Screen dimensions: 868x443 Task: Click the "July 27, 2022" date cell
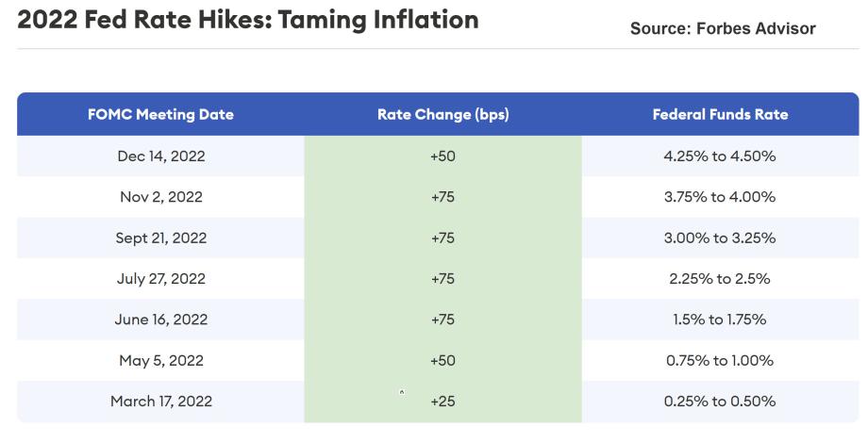pos(160,279)
